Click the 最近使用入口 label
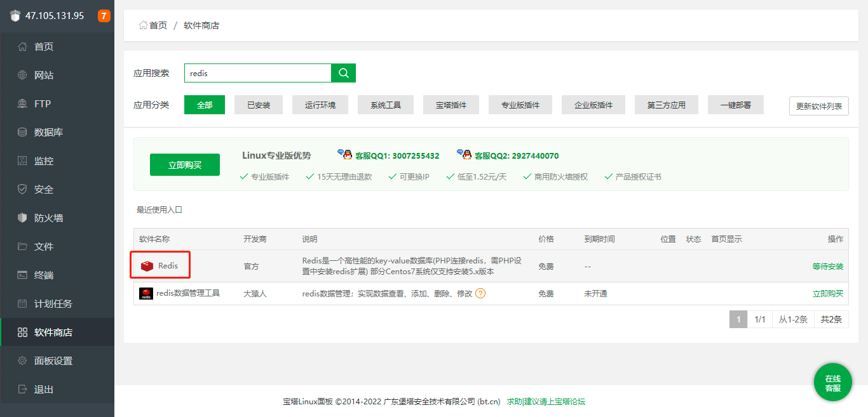The image size is (868, 417). pos(159,209)
